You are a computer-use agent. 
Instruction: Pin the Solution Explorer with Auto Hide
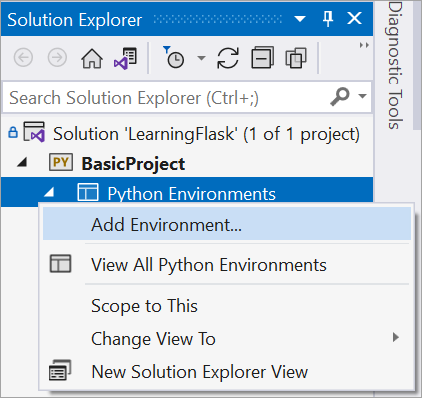click(328, 18)
